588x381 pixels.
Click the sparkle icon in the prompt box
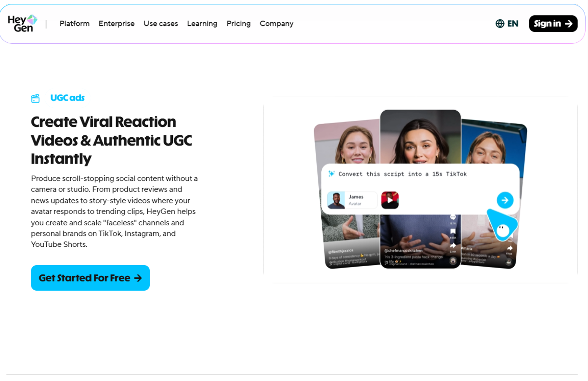(x=332, y=174)
